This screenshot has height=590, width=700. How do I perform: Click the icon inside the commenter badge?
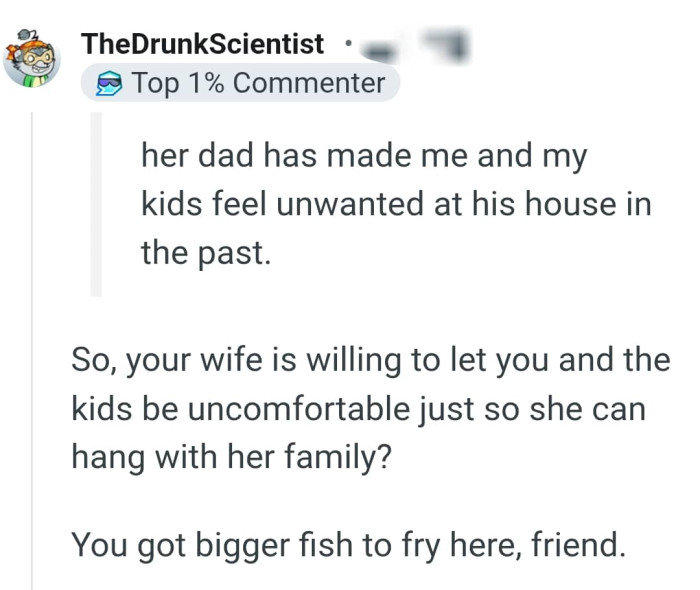(107, 85)
